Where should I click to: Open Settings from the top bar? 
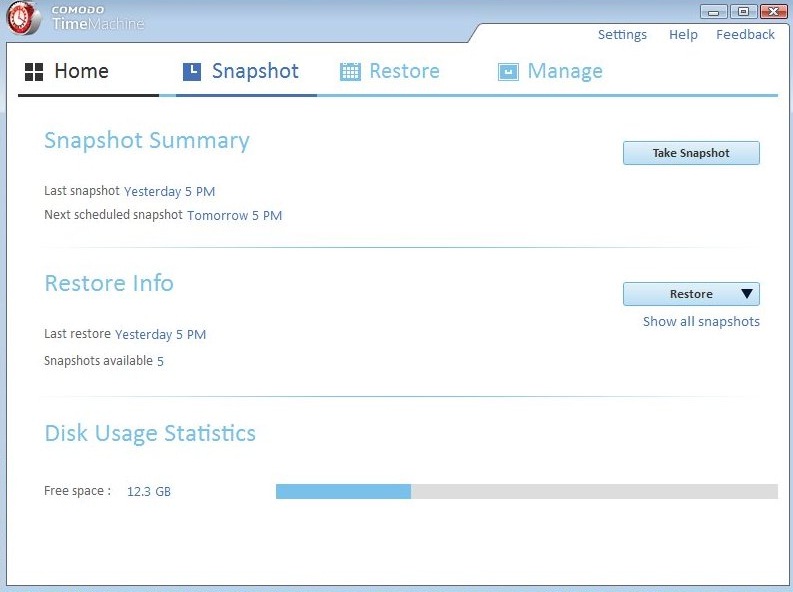pos(622,34)
